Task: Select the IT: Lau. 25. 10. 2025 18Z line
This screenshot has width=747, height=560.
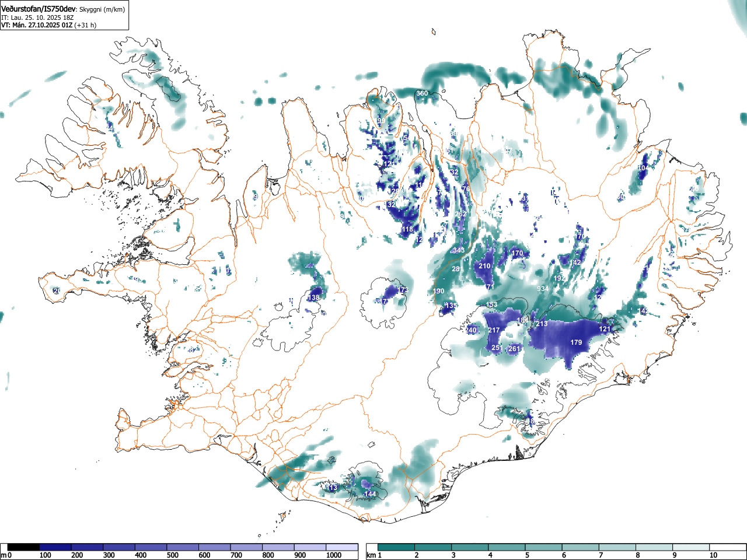Action: 37,17
